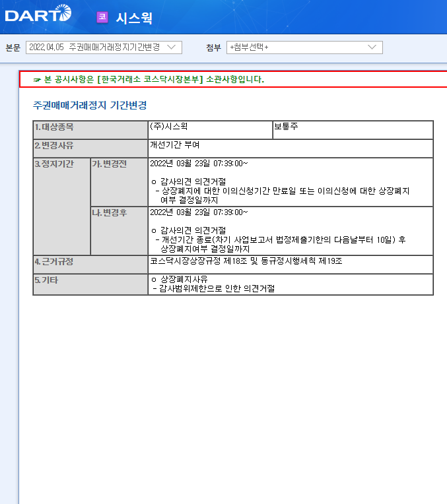Click the chevron arrow of 본문 dropdown
This screenshot has width=447, height=504.
click(172, 47)
